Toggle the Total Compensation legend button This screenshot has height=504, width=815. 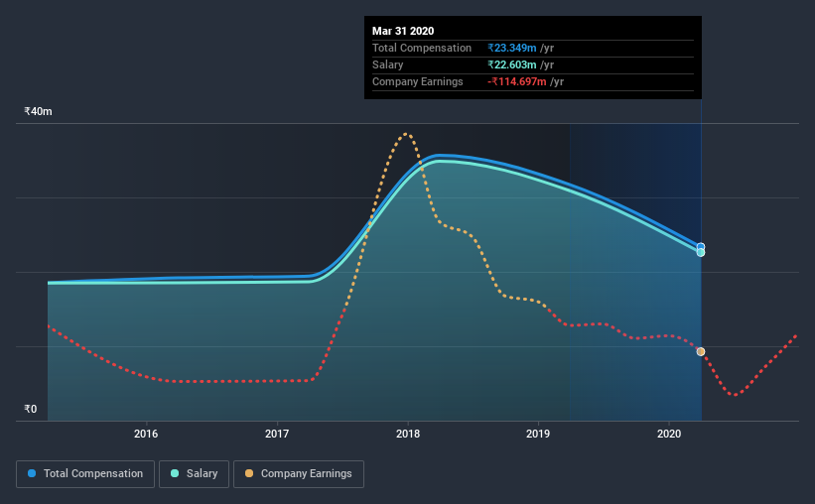85,474
